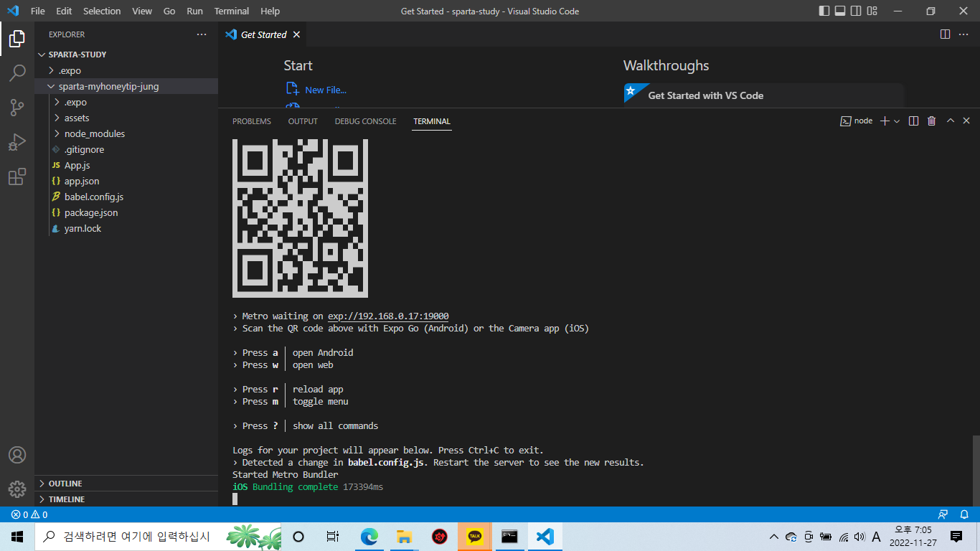The width and height of the screenshot is (980, 551).
Task: Expand the assets folder
Action: click(x=126, y=118)
